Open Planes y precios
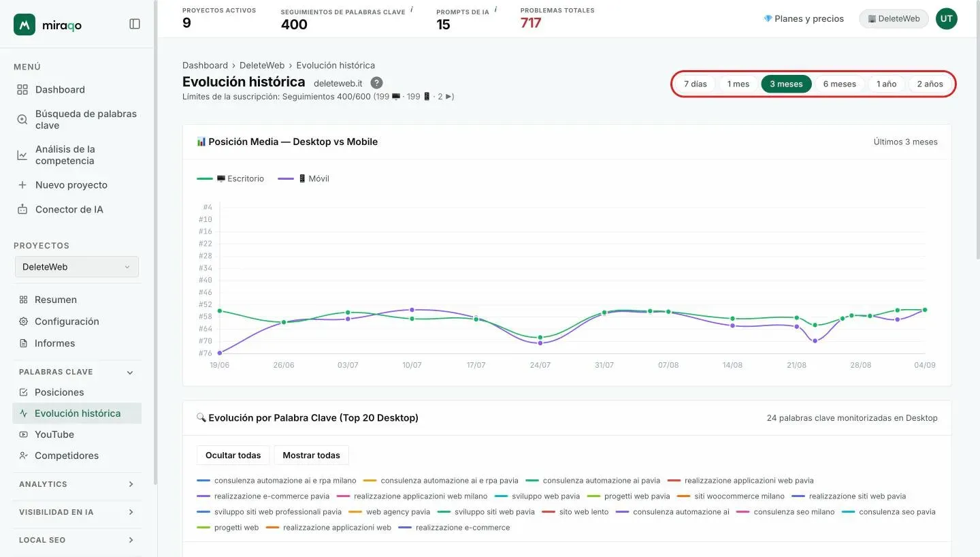 pyautogui.click(x=803, y=19)
